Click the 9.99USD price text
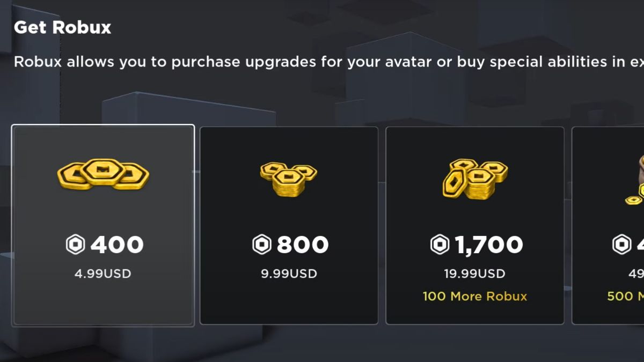 click(288, 273)
